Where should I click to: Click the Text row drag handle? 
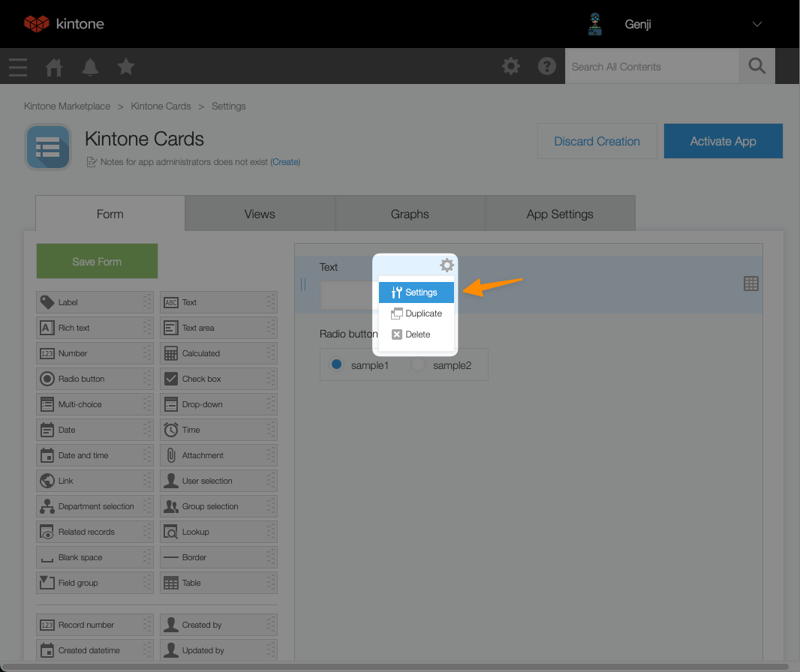tap(303, 284)
